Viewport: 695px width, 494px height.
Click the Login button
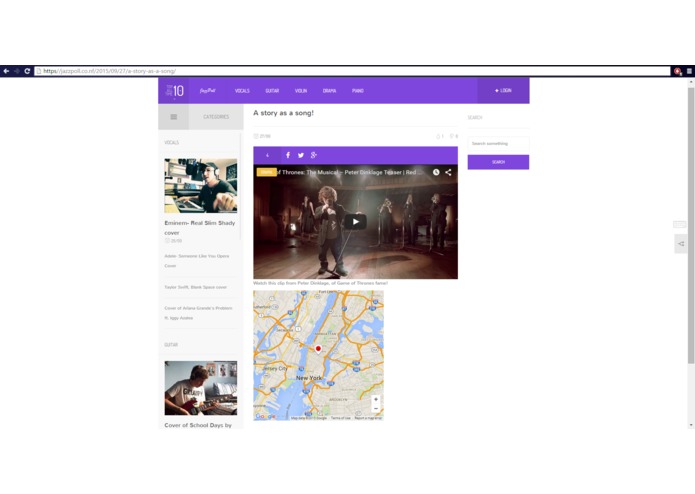[503, 90]
